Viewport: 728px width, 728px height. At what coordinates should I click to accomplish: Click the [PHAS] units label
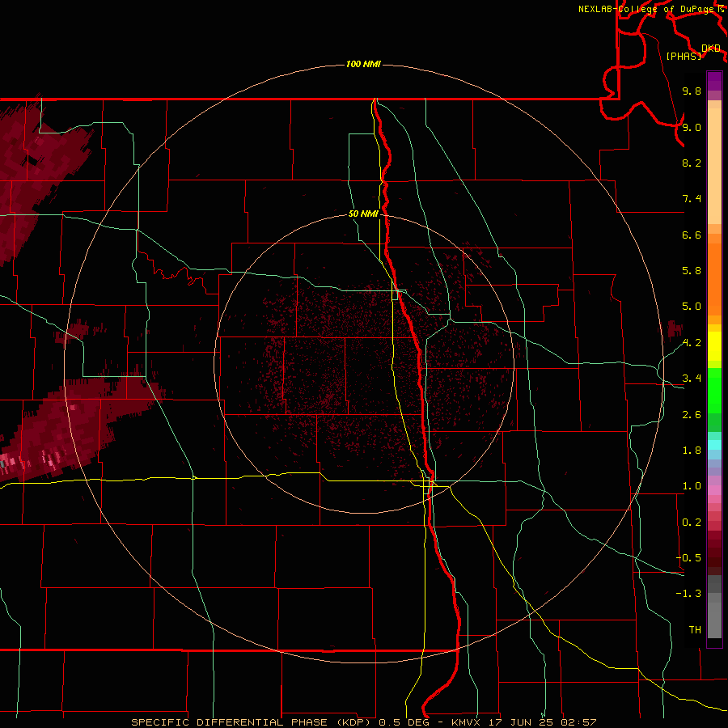tap(684, 56)
